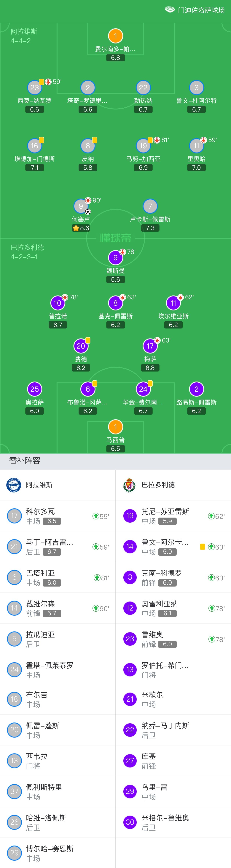Screen dimensions: 231x868
Task: Select 马西普 Valladolid goalkeeper circle
Action: pos(115,427)
